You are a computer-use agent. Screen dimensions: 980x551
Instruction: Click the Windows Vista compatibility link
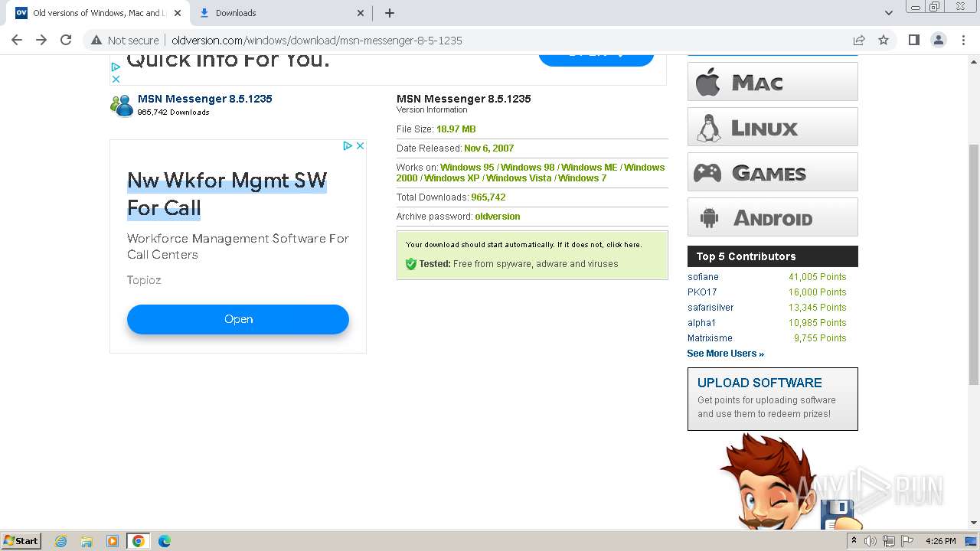click(x=518, y=178)
